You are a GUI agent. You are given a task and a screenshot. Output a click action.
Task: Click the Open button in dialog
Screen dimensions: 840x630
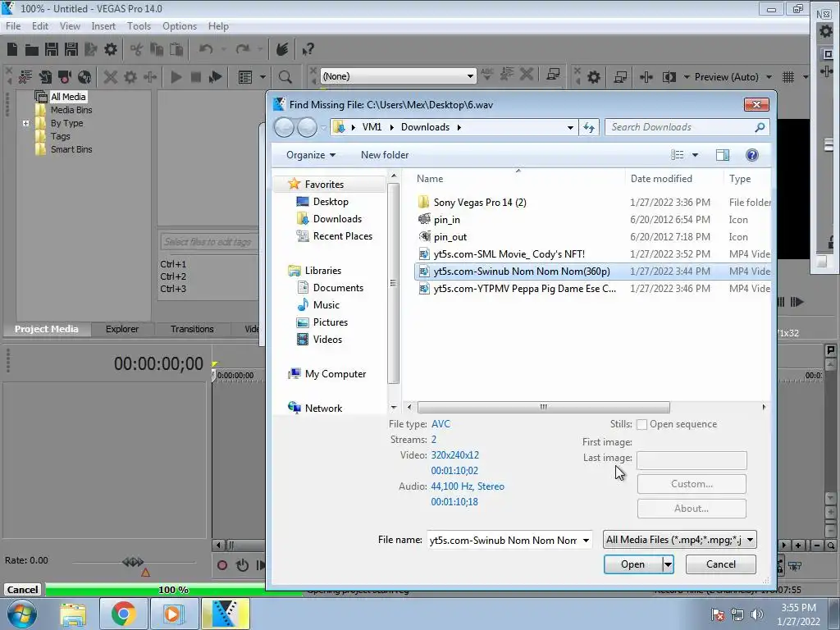pos(632,564)
